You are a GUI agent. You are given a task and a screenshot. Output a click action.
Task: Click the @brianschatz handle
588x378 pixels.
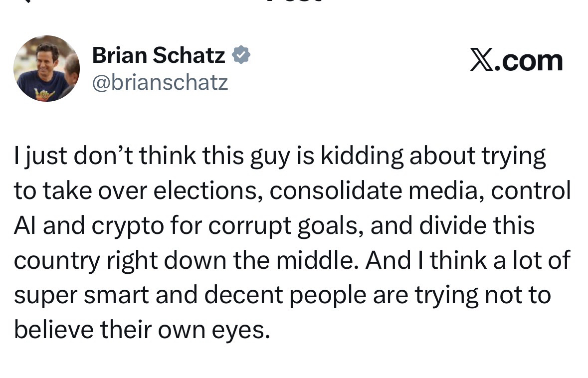160,82
